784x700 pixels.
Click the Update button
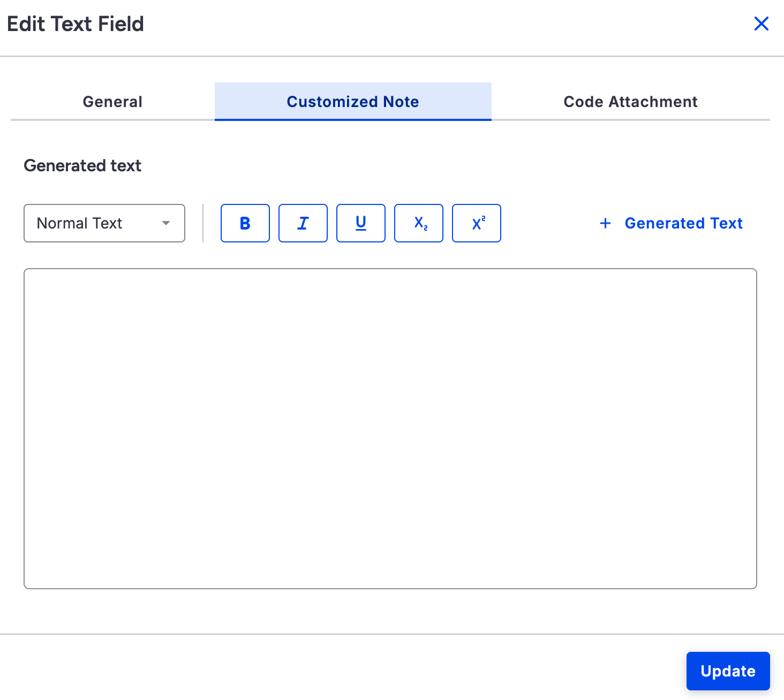coord(728,671)
